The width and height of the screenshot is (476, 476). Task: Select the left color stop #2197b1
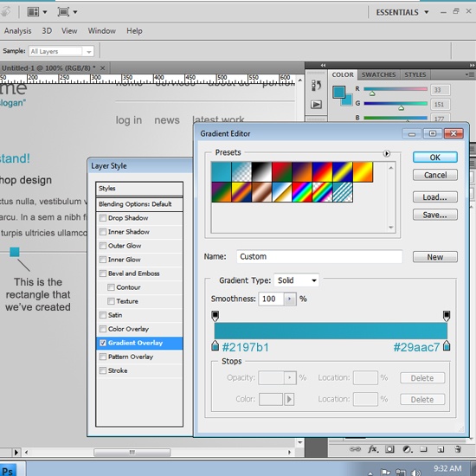pos(215,345)
